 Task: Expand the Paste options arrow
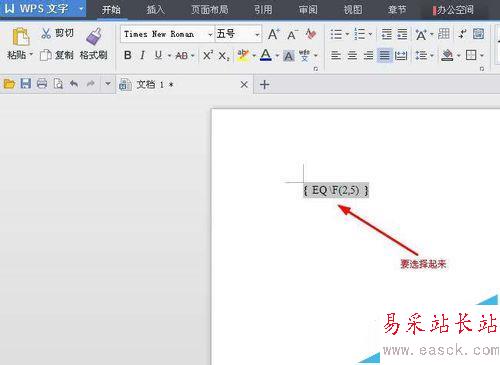click(x=31, y=54)
